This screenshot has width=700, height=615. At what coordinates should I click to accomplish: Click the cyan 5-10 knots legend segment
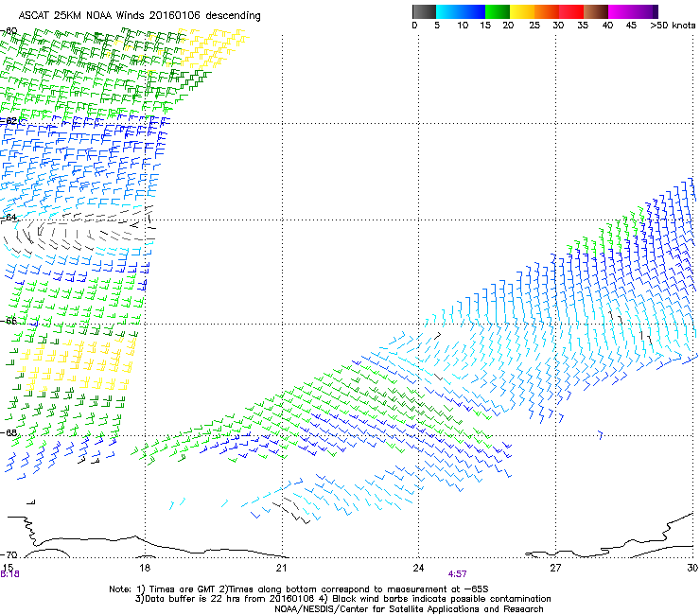click(448, 11)
